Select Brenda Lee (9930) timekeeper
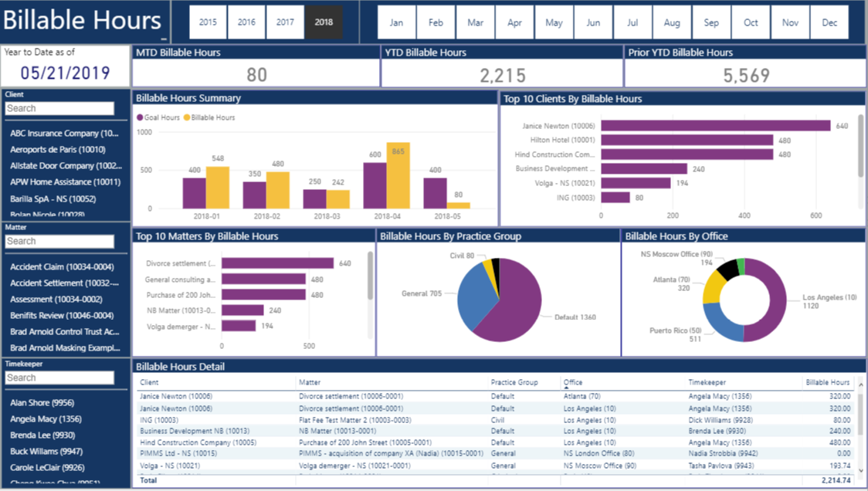Screen dimensions: 868x491 coord(42,435)
